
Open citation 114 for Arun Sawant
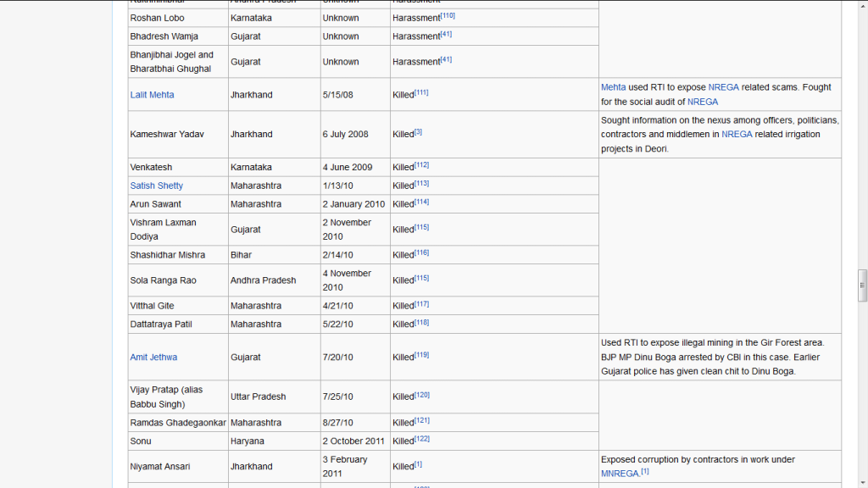pyautogui.click(x=422, y=202)
